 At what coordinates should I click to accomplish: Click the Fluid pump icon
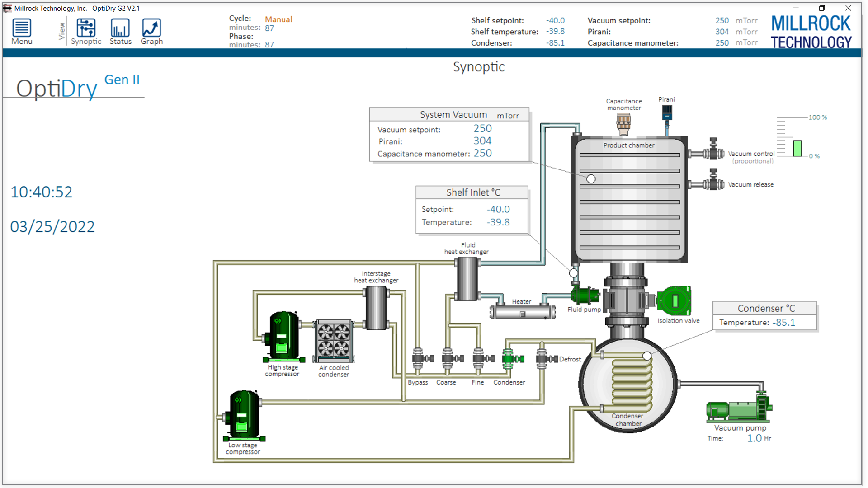[585, 295]
